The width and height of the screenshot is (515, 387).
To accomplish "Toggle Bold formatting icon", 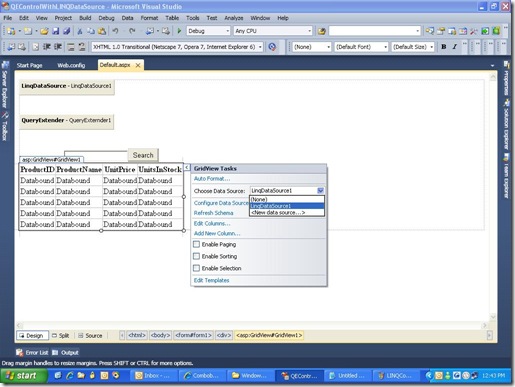I will click(x=444, y=47).
